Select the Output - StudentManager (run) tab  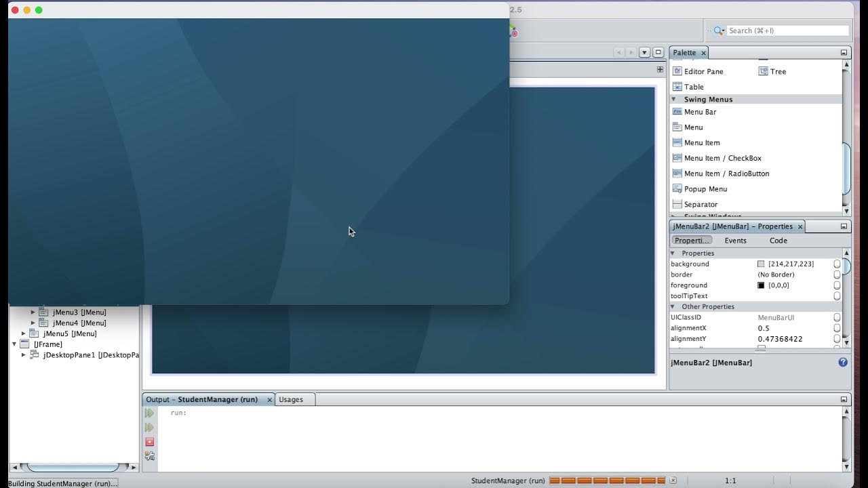[202, 400]
